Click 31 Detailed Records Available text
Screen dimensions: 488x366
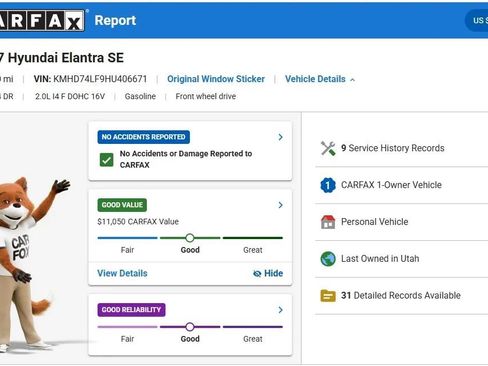(x=401, y=295)
